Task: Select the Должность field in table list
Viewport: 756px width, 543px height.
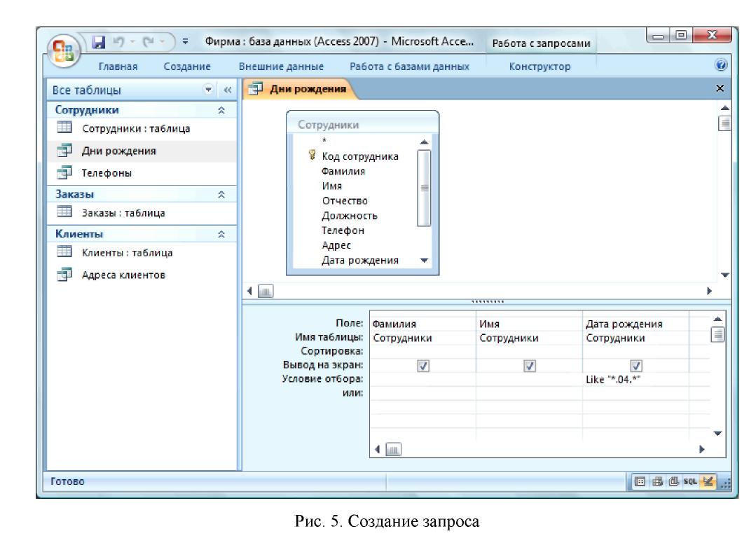Action: click(350, 216)
